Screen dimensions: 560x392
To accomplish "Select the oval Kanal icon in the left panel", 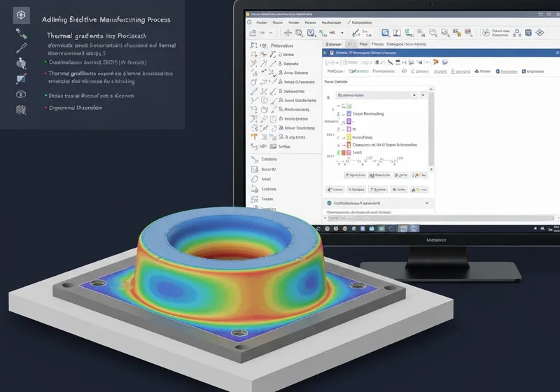I will tap(255, 179).
